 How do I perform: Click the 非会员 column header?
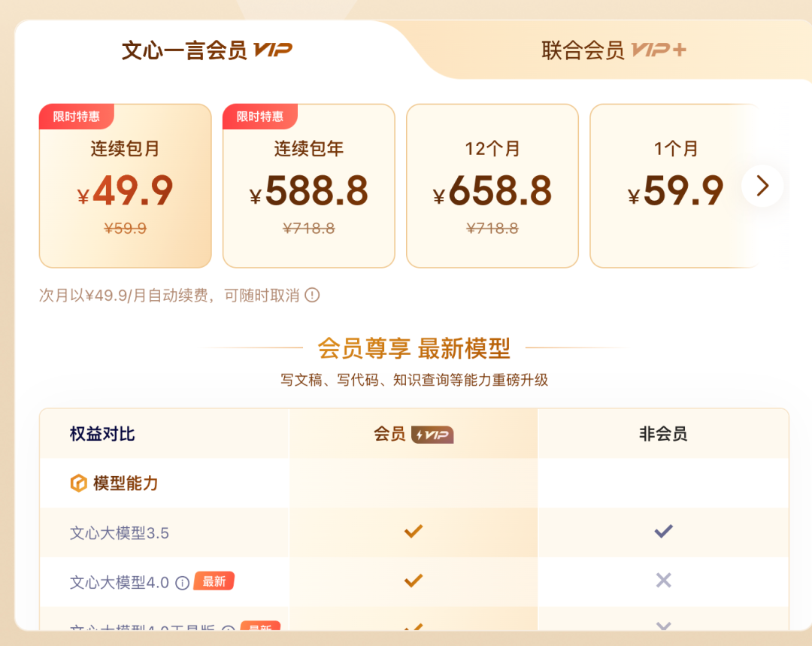[663, 434]
